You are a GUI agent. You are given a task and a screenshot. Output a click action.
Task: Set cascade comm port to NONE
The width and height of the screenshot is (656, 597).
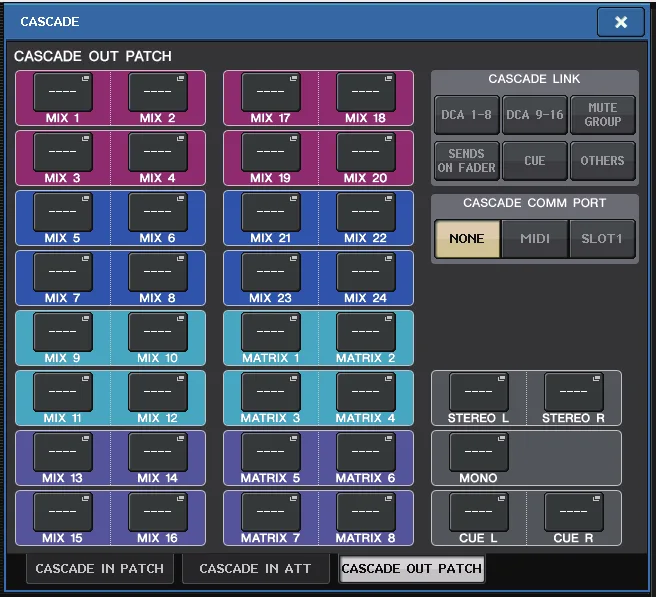467,239
